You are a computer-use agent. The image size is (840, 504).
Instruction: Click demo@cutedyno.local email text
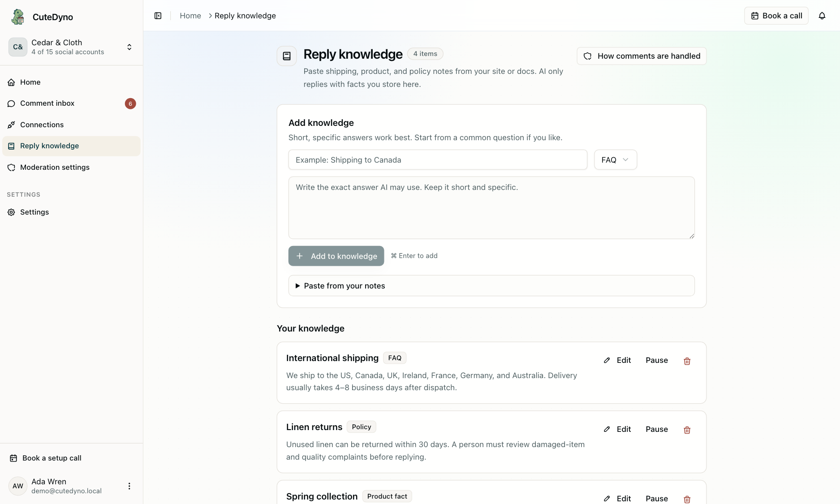point(66,491)
